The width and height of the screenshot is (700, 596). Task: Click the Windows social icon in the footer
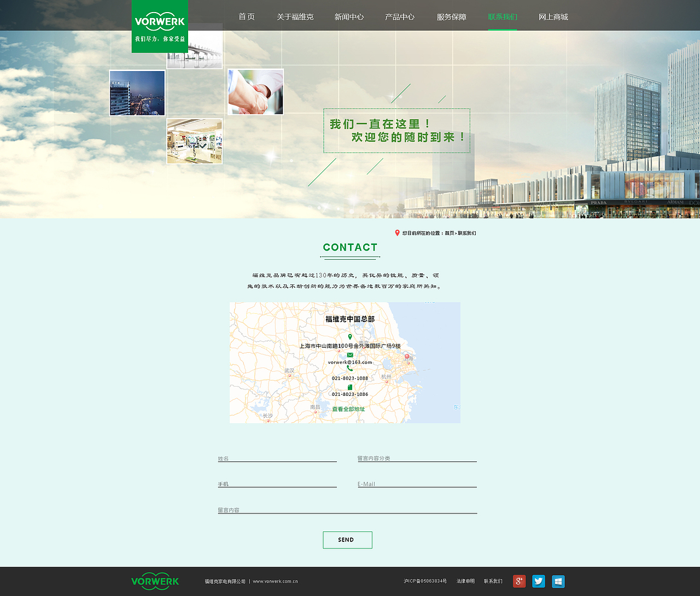558,581
